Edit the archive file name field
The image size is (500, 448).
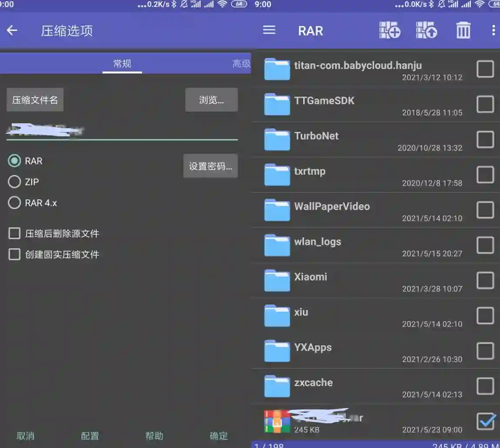pyautogui.click(x=122, y=131)
